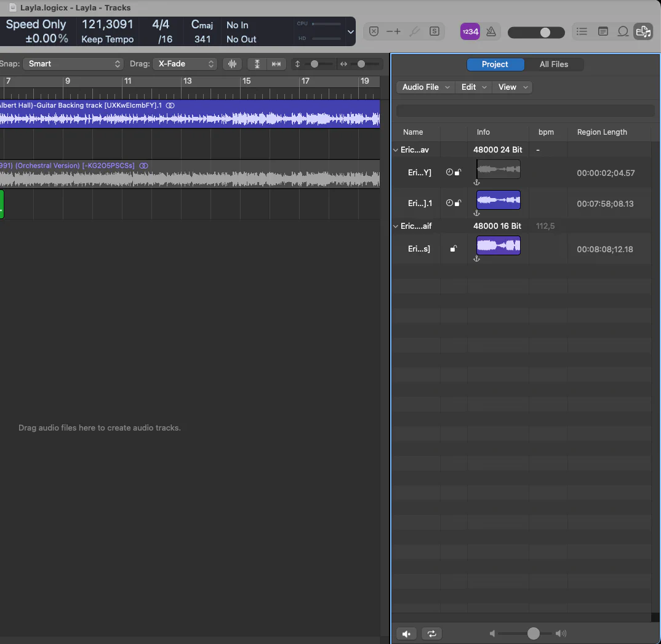Click the loop icon on Guitar Backing region
This screenshot has width=661, height=644.
point(170,105)
